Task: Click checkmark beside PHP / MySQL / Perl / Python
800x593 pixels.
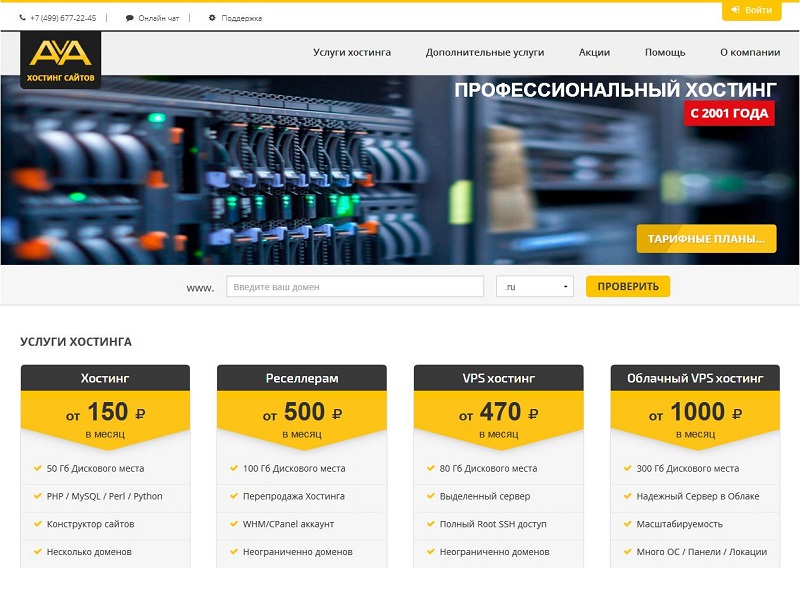Action: coord(37,496)
